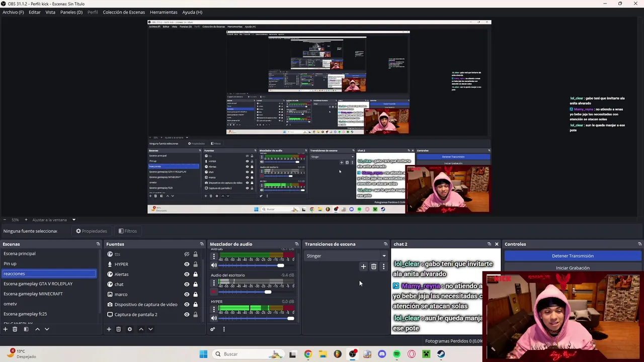Click Detener Transmisión button
644x362 pixels.
(x=573, y=256)
